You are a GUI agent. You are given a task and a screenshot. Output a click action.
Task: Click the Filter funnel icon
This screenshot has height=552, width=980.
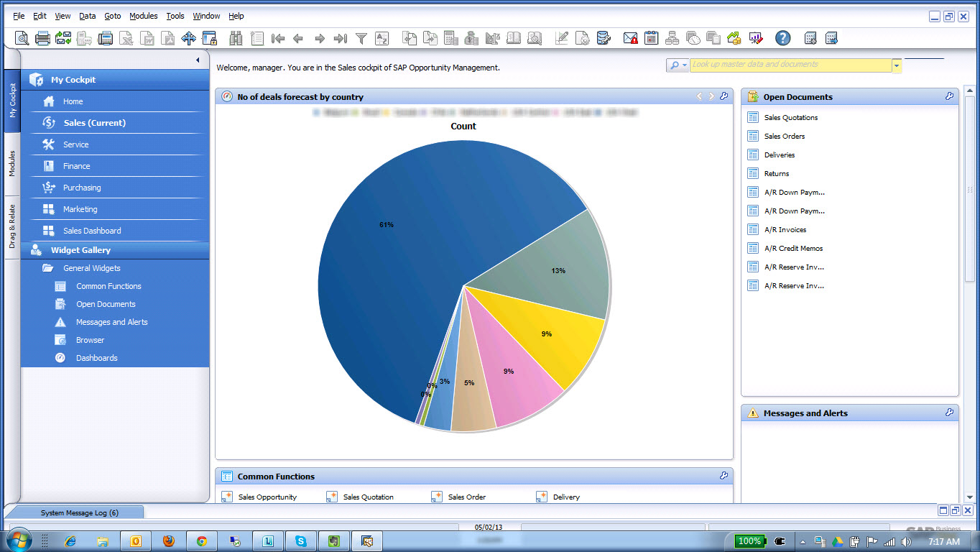point(361,38)
